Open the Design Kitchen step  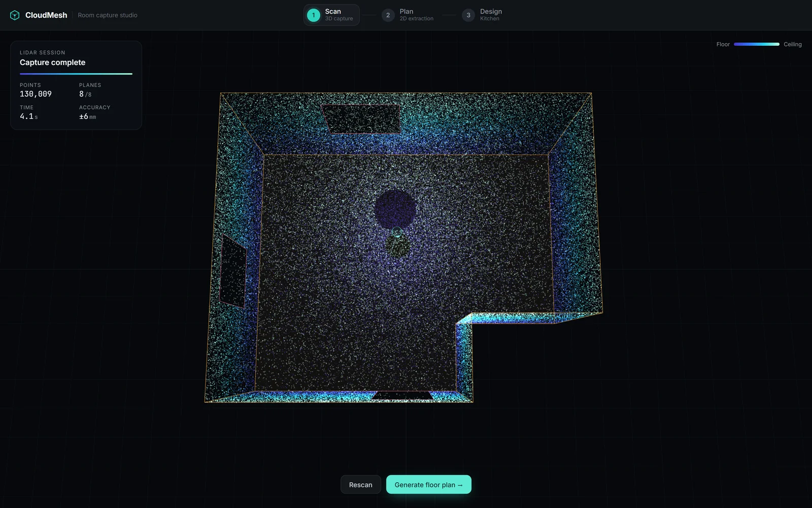point(482,15)
